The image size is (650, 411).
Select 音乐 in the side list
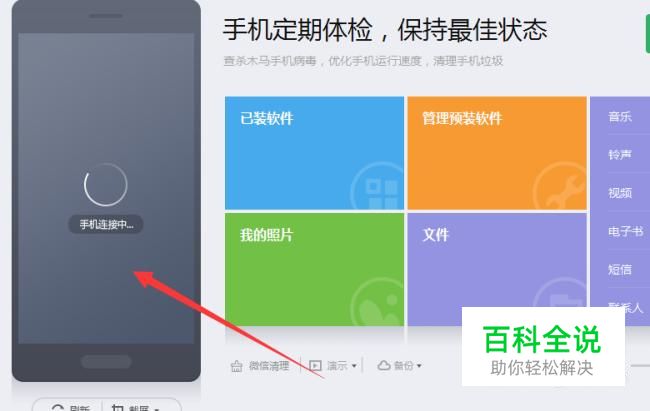tap(620, 116)
